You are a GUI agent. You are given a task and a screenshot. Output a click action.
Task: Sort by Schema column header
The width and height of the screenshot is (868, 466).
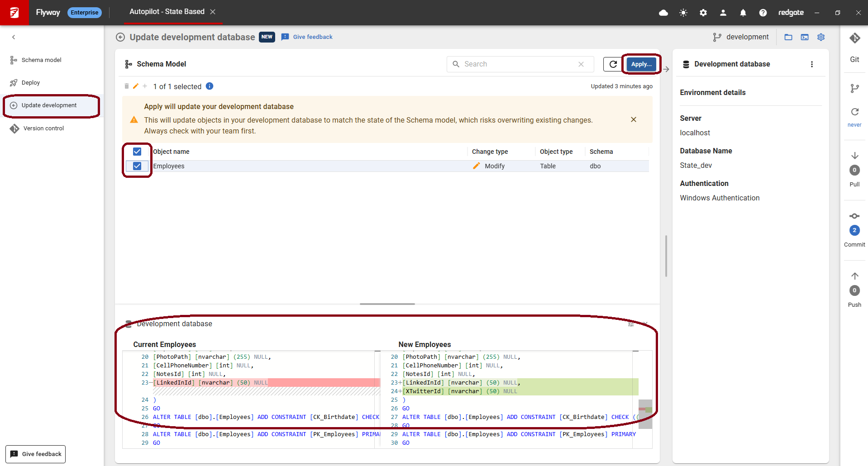coord(601,152)
